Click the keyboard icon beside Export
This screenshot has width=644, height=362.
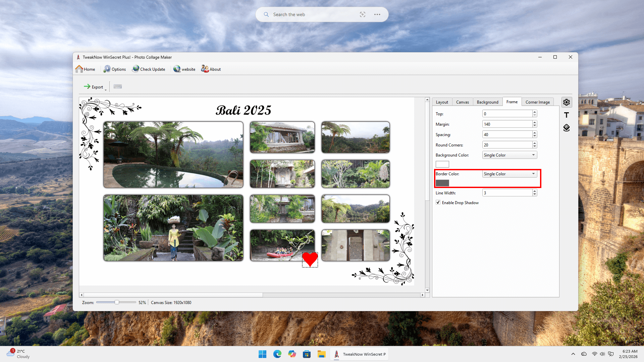[118, 86]
